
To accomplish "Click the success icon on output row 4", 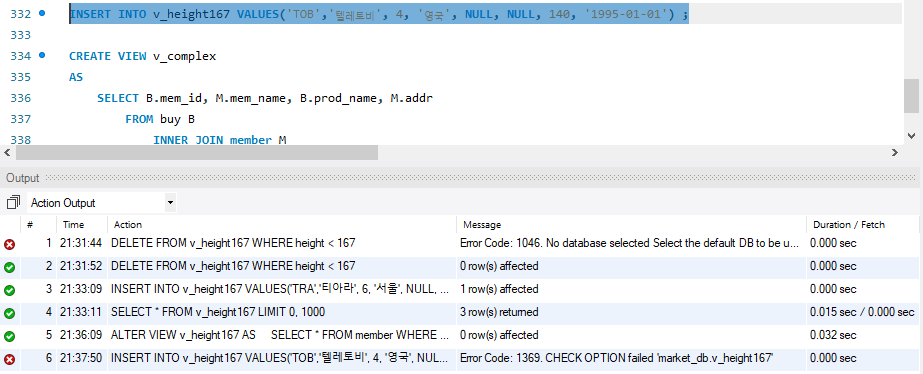I will 9,313.
